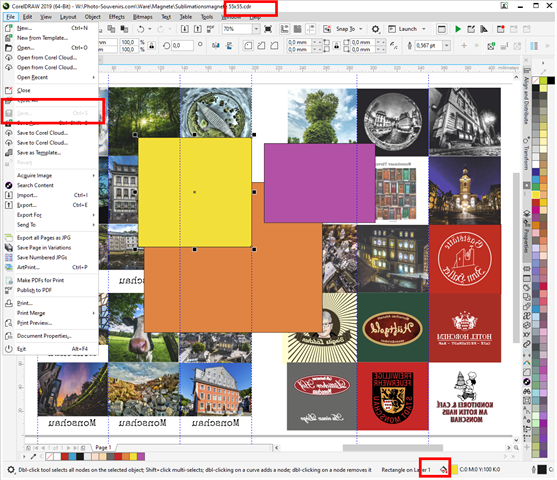Open the Effects menu
The height and width of the screenshot is (480, 557).
click(117, 17)
